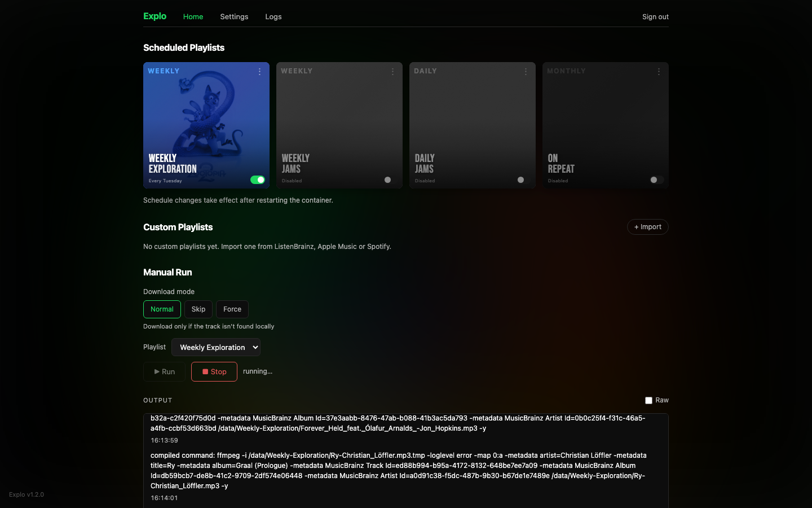Click the Explo v1.2.0 version label
This screenshot has height=508, width=812.
pos(27,494)
